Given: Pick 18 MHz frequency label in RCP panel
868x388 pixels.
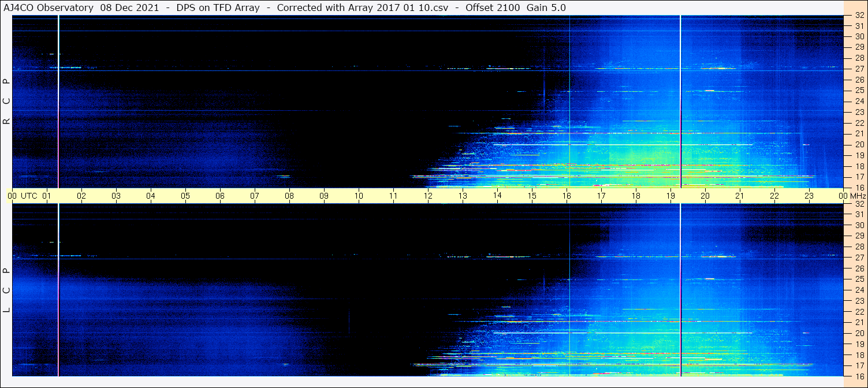Looking at the screenshot, I should pyautogui.click(x=859, y=166).
